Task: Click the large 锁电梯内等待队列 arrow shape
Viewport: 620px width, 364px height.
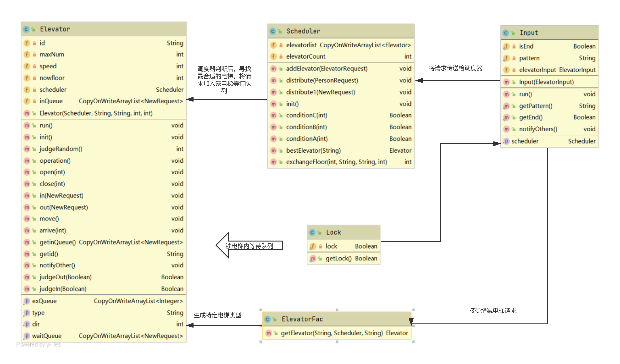Action: 249,246
